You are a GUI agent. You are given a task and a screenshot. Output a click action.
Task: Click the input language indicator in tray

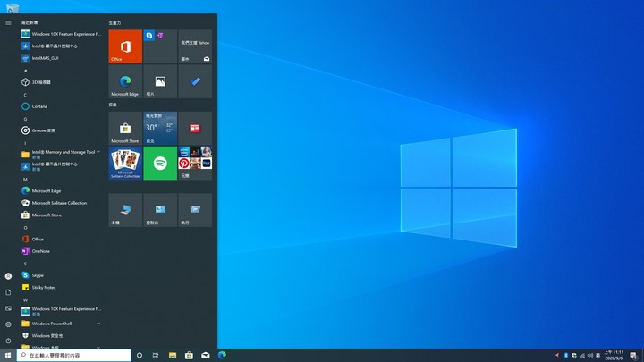(598, 356)
